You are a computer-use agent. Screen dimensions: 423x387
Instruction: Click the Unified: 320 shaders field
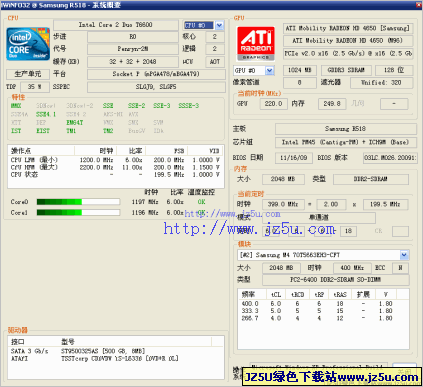pos(381,83)
